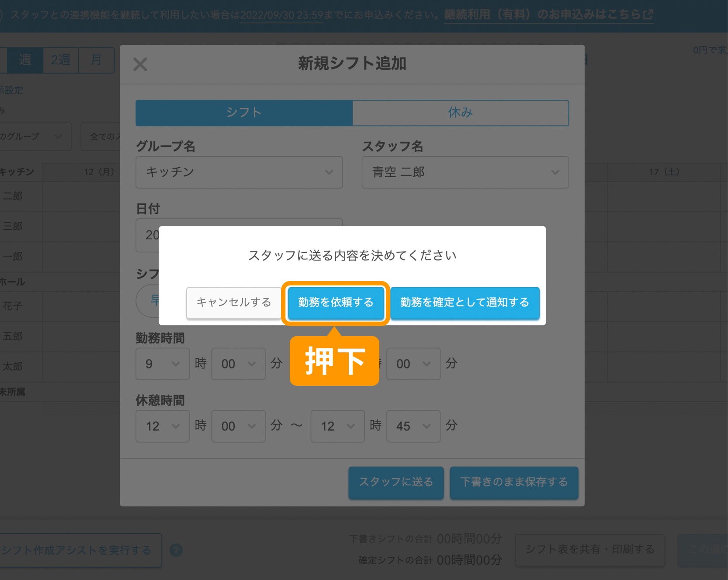Click シフト表を共有・印刷する button
Screen dimensions: 728x580
[x=590, y=549]
